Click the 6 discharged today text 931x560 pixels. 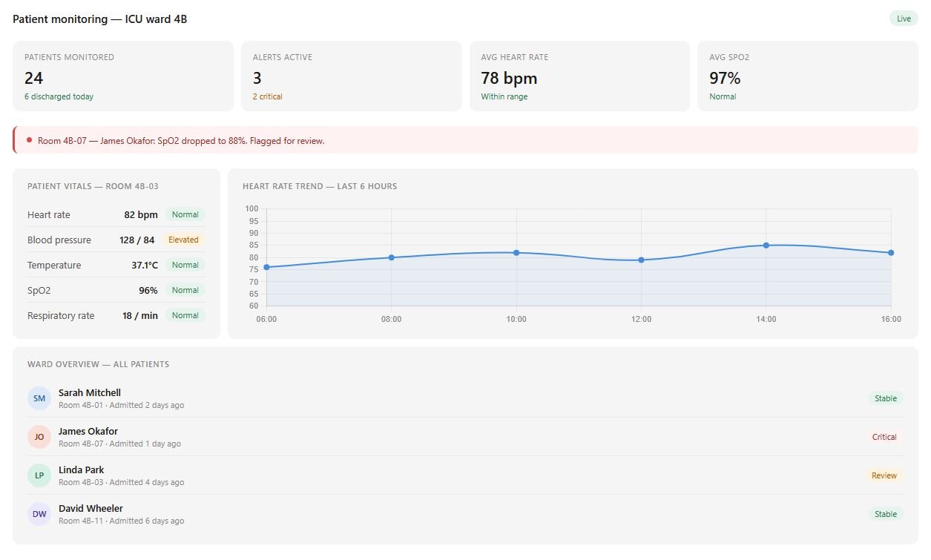click(59, 96)
